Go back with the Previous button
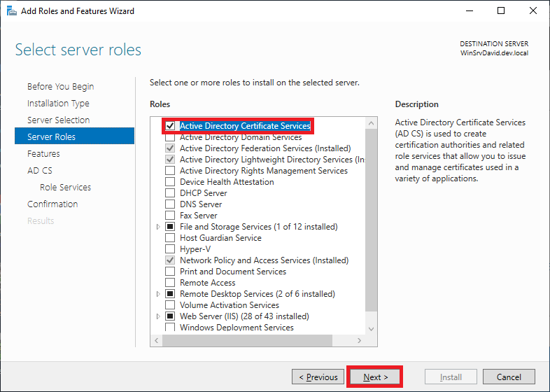The image size is (550, 392). (x=318, y=377)
